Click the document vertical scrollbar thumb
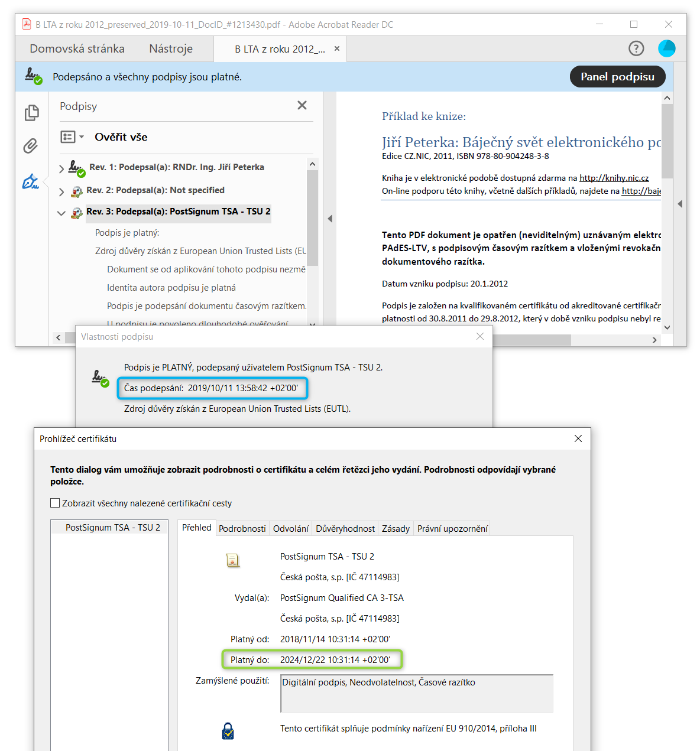This screenshot has height=751, width=700. tap(667, 141)
